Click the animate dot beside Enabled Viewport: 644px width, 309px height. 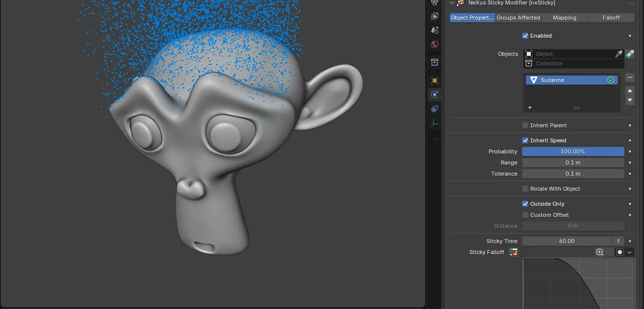coord(630,36)
